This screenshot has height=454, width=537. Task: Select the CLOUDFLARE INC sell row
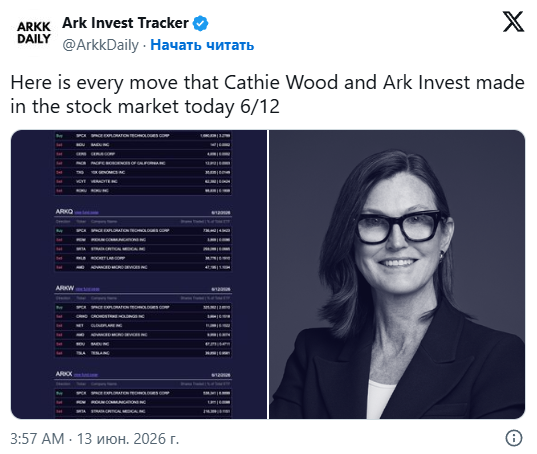coord(143,326)
